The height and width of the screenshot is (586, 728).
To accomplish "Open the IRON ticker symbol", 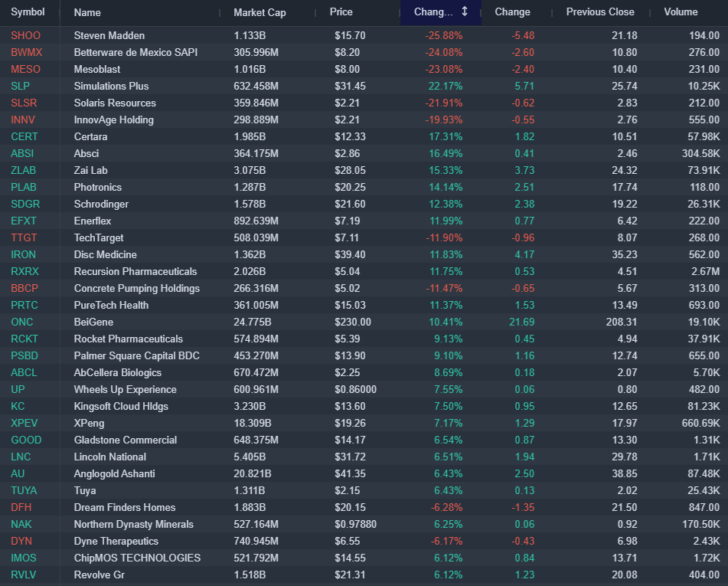I will click(x=23, y=254).
